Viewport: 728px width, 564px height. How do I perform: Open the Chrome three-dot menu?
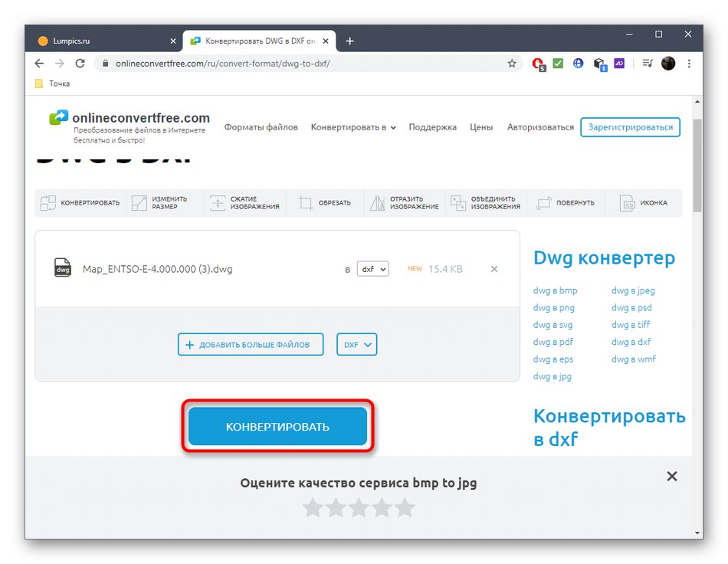pyautogui.click(x=689, y=63)
